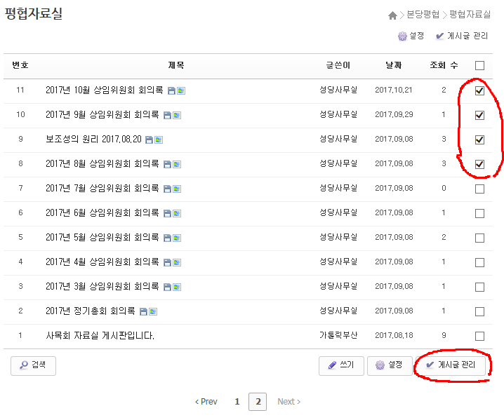Image resolution: width=504 pixels, height=420 pixels.
Task: Click the file attachment icon on post 11
Action: 171,91
